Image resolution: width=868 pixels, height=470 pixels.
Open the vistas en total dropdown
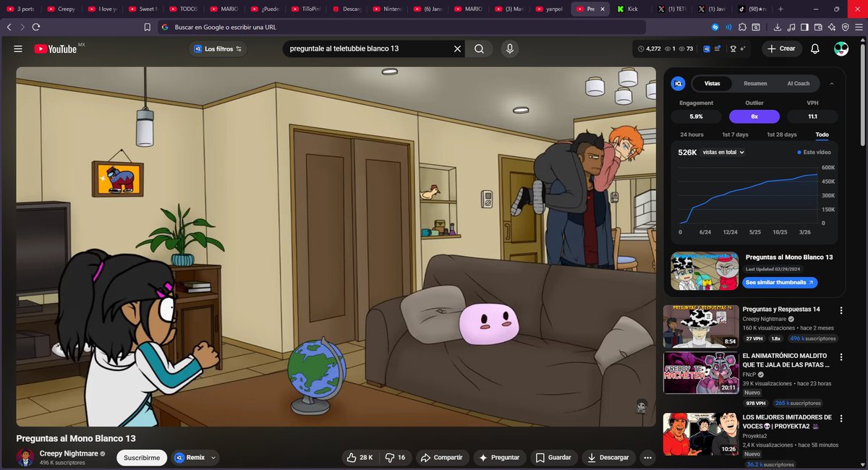pos(723,153)
